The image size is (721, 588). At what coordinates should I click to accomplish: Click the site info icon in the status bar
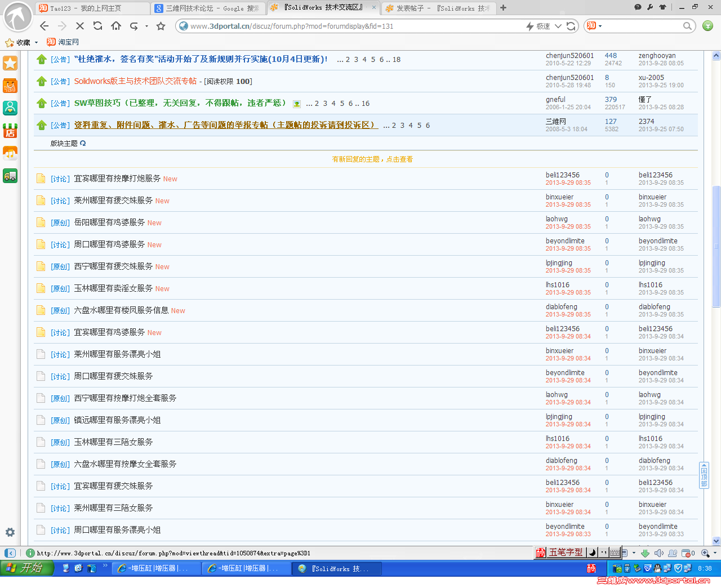(30, 553)
